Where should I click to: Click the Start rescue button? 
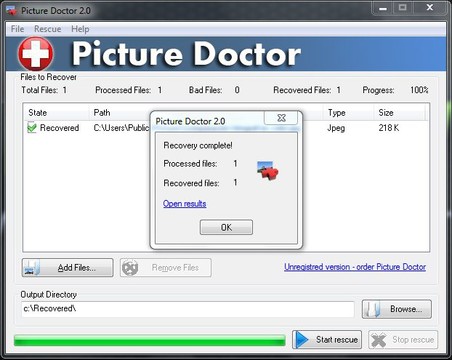tap(327, 340)
